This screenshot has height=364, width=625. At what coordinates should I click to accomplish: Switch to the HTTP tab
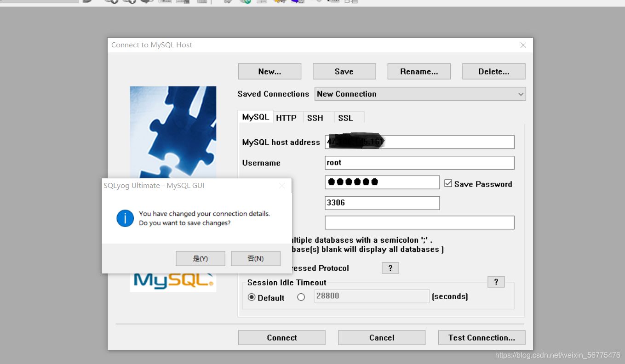[286, 118]
